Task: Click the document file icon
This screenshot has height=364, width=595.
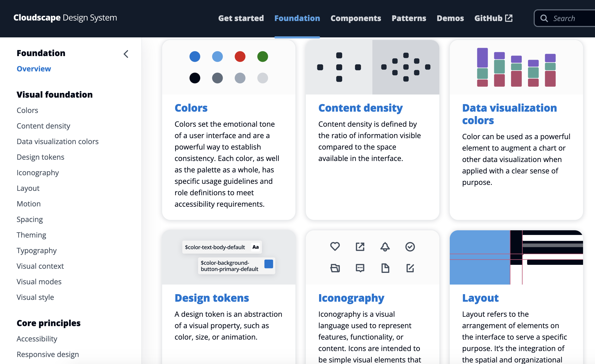Action: point(385,268)
